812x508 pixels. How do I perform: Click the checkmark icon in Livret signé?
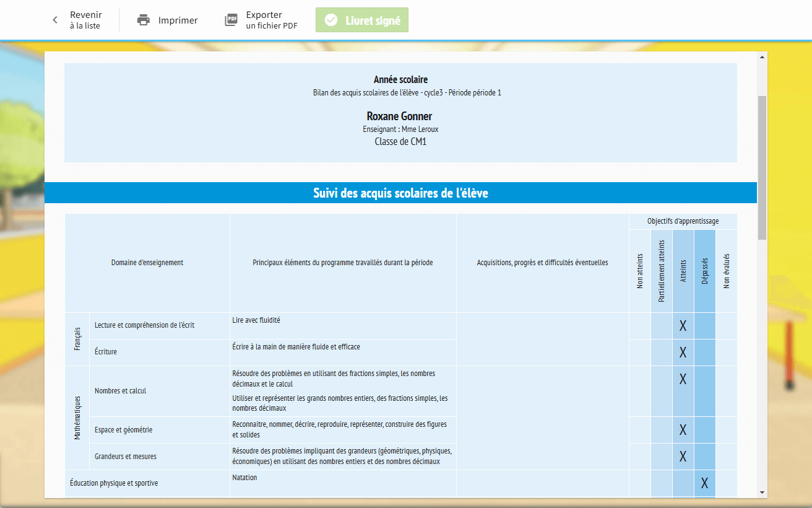pyautogui.click(x=331, y=20)
